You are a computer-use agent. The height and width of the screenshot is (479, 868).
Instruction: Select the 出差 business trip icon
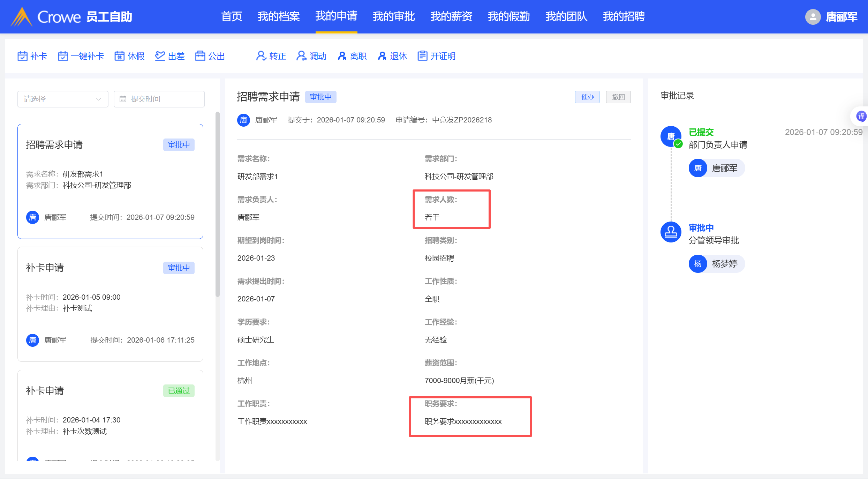click(x=160, y=56)
